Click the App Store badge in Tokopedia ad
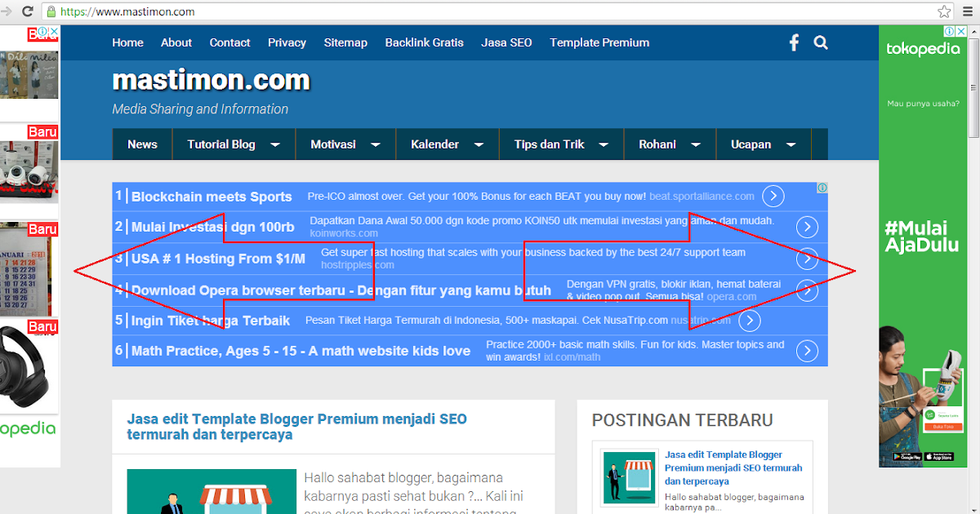980x514 pixels. click(941, 457)
